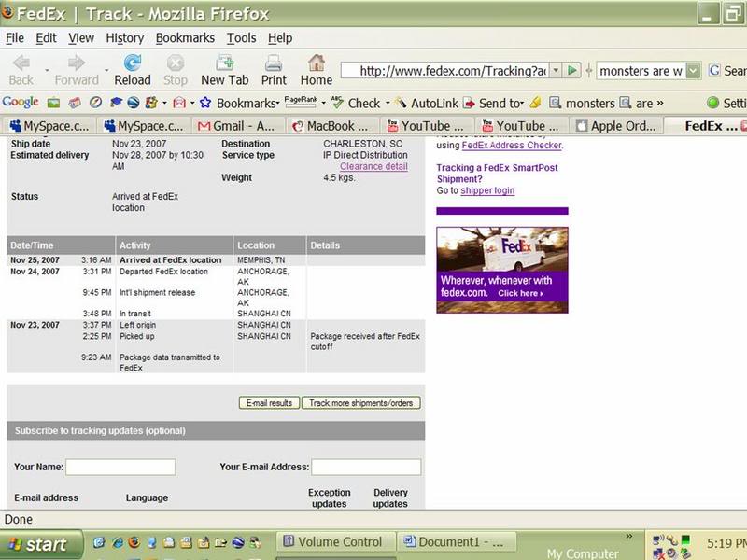Click the Google Earth globe toolbar icon
The image size is (747, 560).
coord(134,103)
